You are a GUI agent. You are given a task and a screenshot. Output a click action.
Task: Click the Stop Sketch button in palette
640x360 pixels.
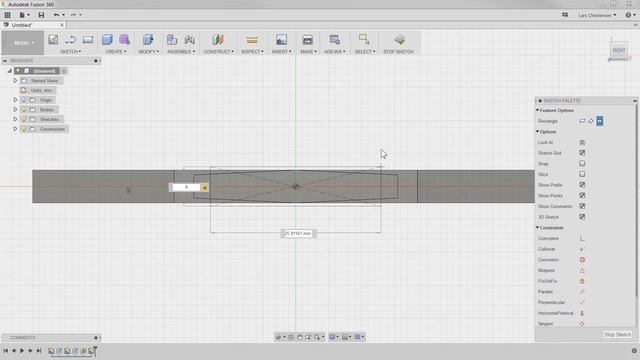(x=618, y=334)
